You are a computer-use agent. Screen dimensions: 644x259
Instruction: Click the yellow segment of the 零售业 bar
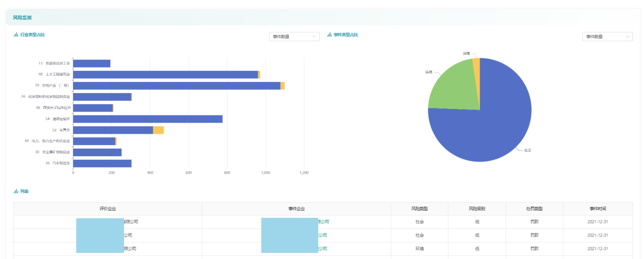159,130
